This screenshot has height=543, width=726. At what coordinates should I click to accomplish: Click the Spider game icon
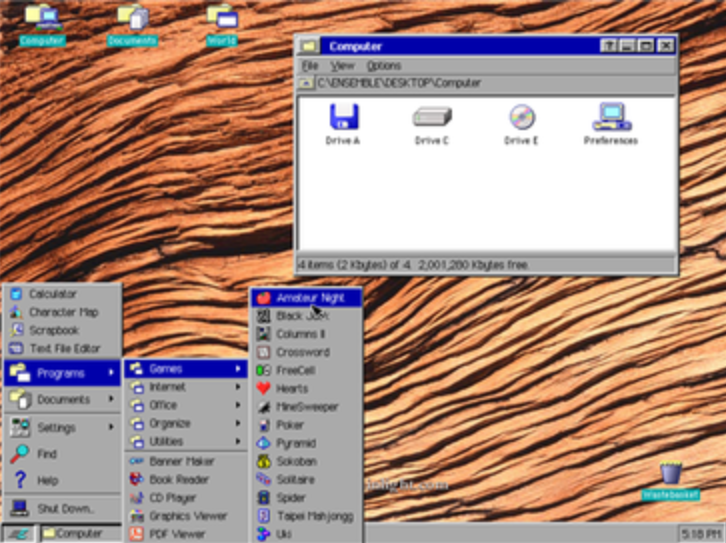263,498
